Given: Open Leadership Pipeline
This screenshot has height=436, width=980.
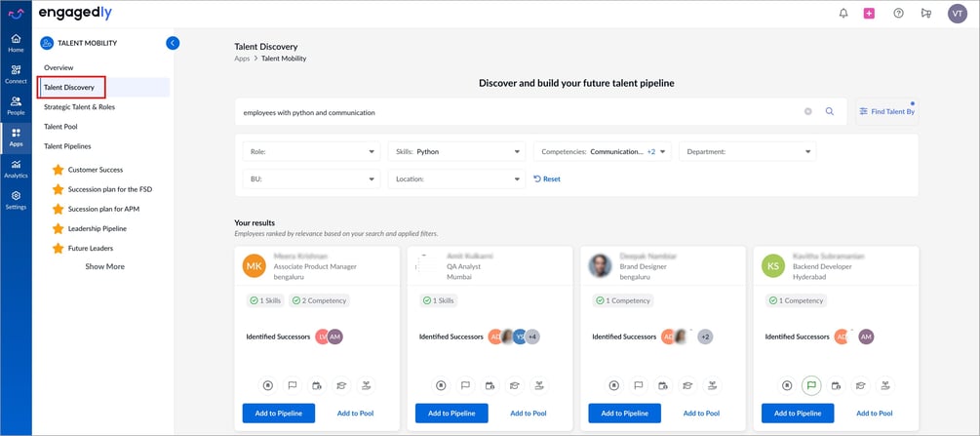Looking at the screenshot, I should pos(98,229).
